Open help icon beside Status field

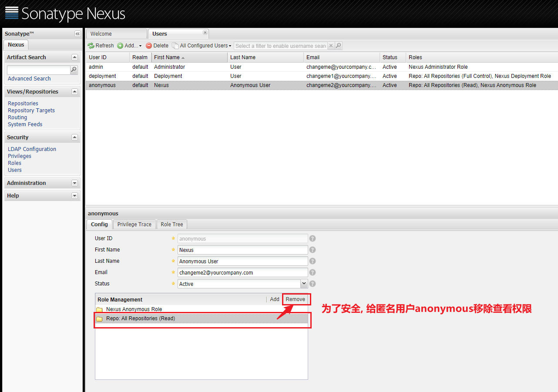[312, 284]
